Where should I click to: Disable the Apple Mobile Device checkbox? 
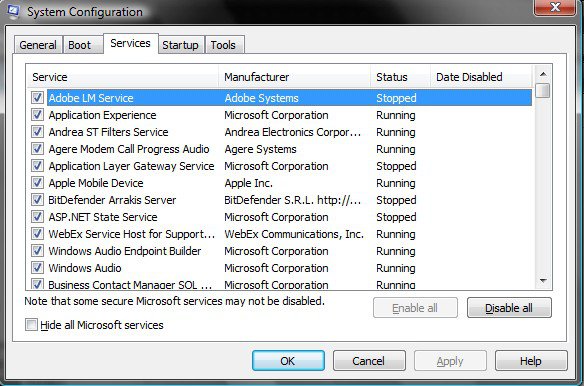37,183
